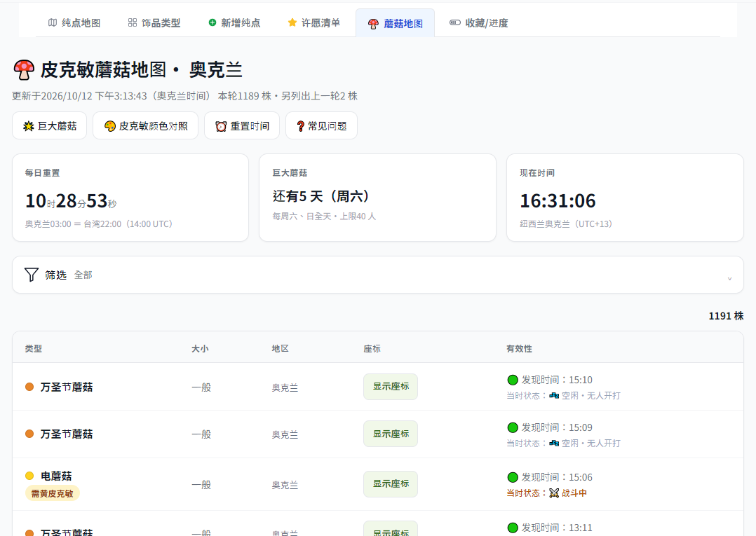Click the yellow dot beside 电蘑菇

pos(29,476)
